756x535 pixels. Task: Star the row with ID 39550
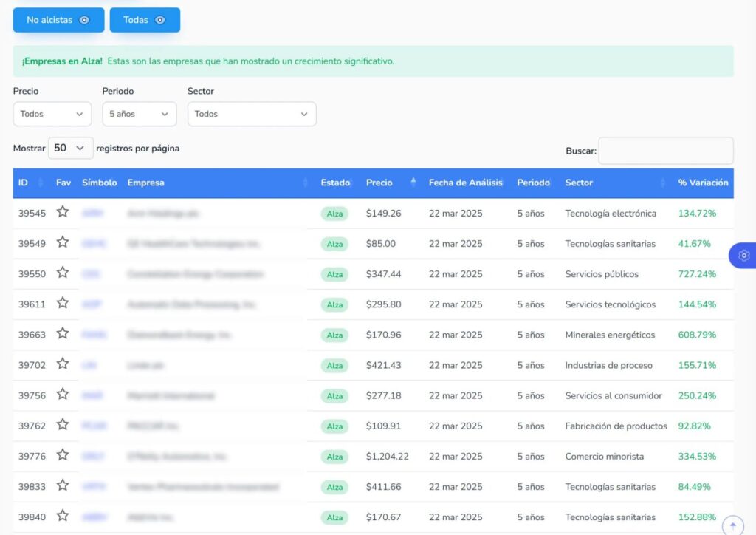click(x=63, y=273)
